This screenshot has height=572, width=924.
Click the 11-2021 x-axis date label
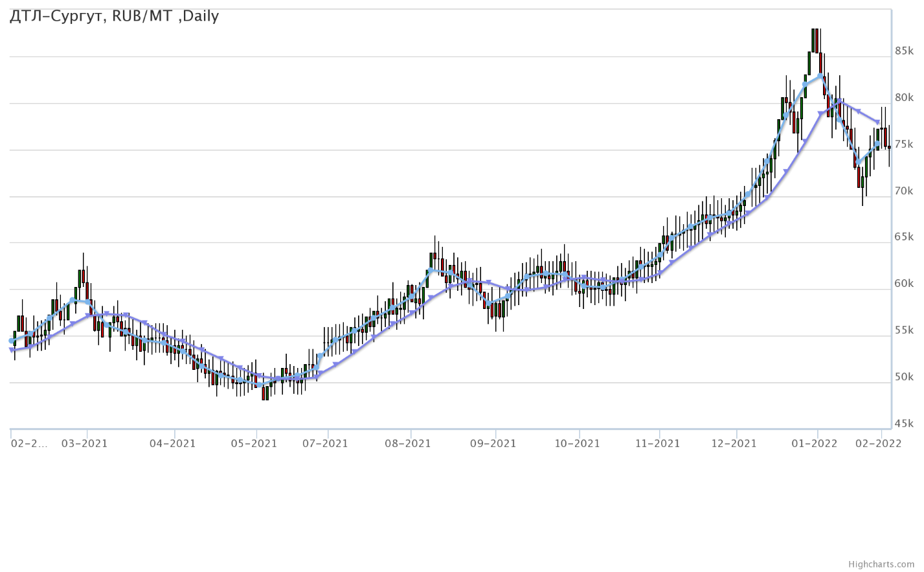[x=657, y=444]
